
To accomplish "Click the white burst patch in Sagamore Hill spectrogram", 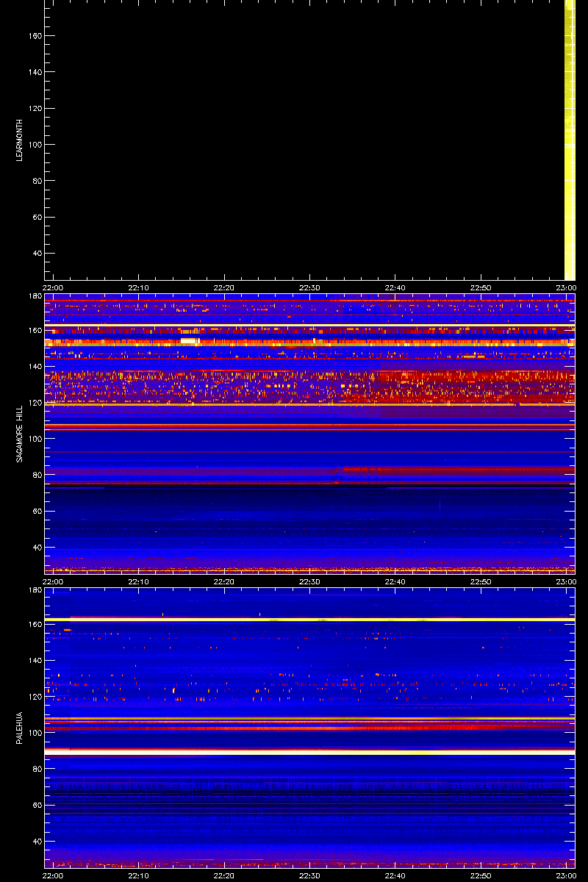I will pos(189,341).
